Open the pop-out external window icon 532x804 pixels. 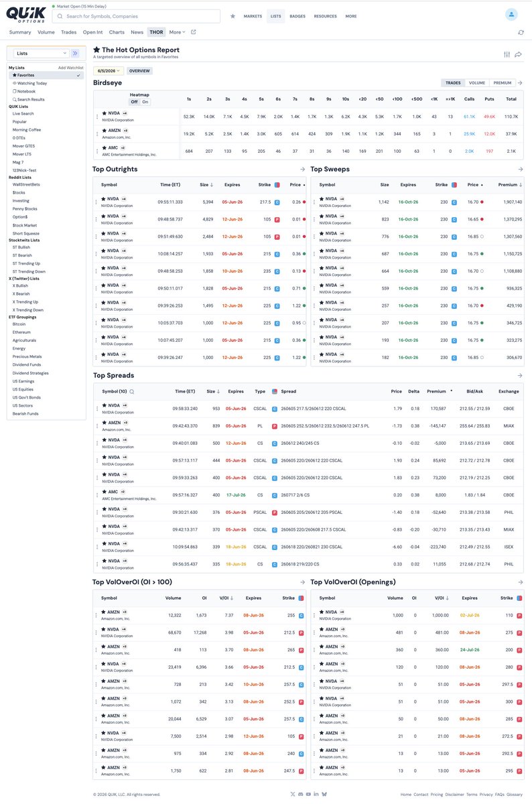click(194, 31)
